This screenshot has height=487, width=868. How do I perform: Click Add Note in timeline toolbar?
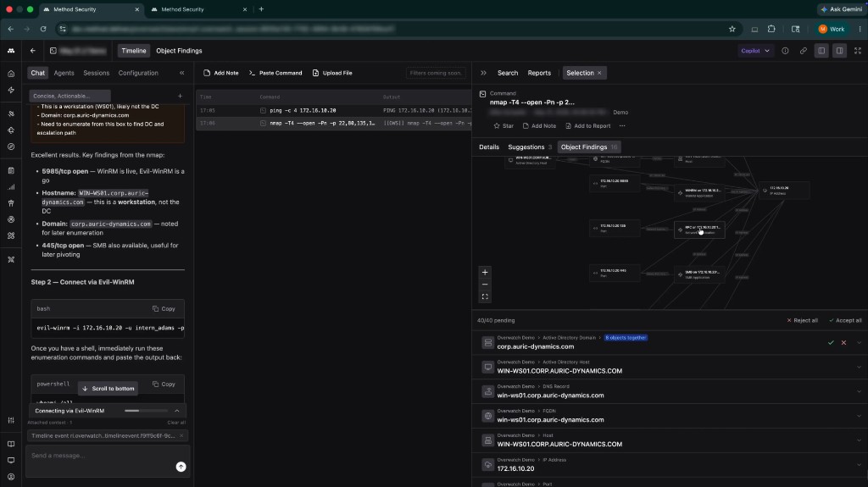[x=221, y=73]
